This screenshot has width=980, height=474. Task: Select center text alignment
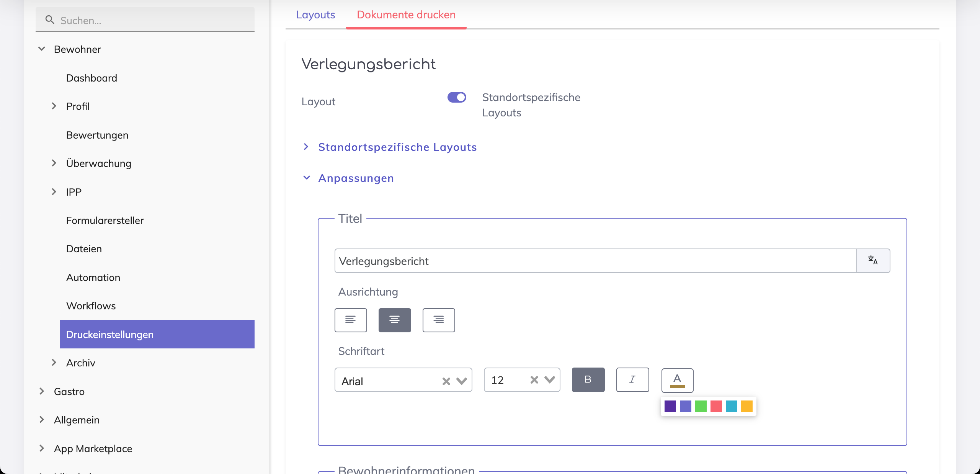[395, 320]
